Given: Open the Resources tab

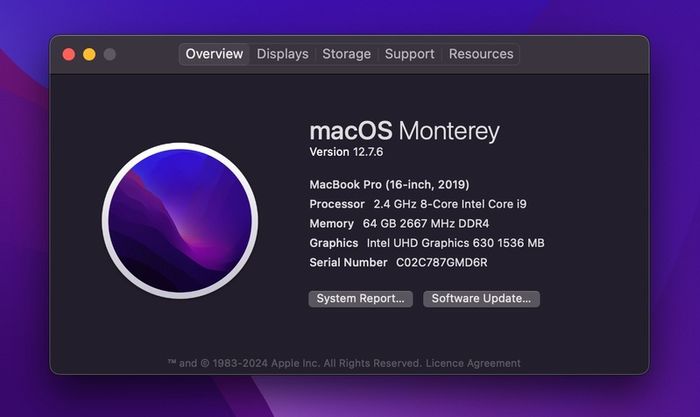Looking at the screenshot, I should tap(481, 54).
